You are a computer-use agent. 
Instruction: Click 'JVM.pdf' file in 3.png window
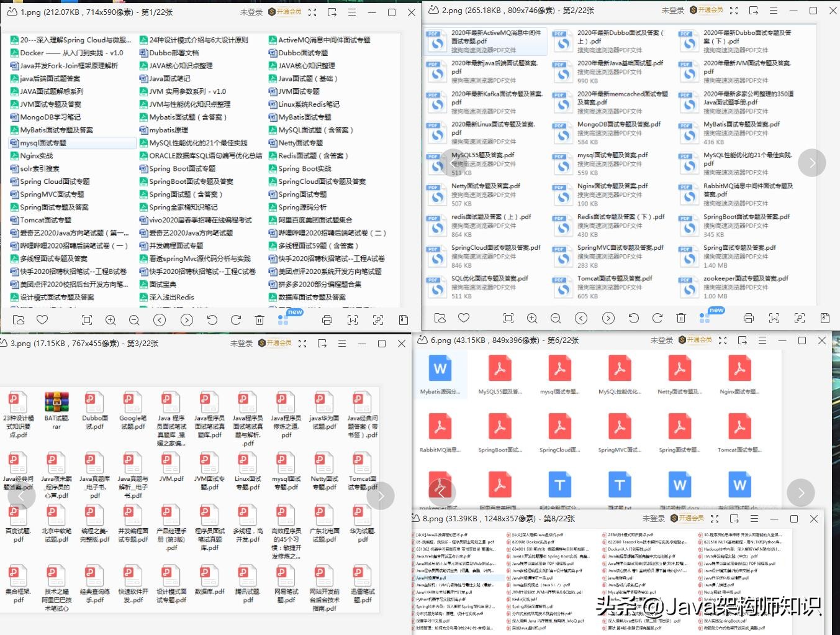[171, 467]
